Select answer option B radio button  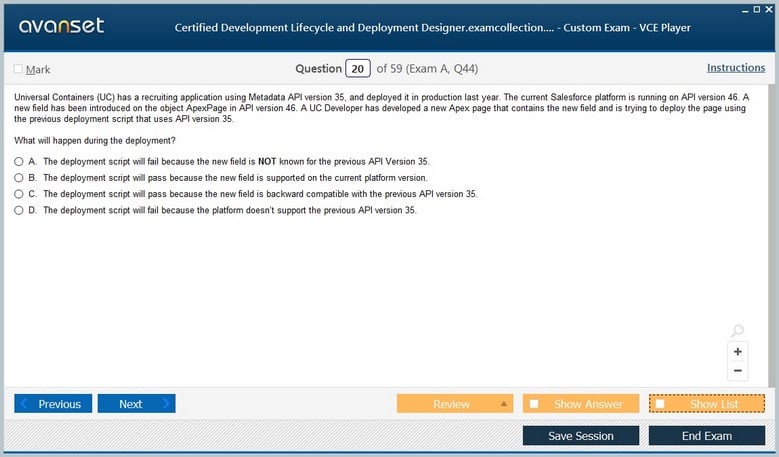[x=19, y=178]
